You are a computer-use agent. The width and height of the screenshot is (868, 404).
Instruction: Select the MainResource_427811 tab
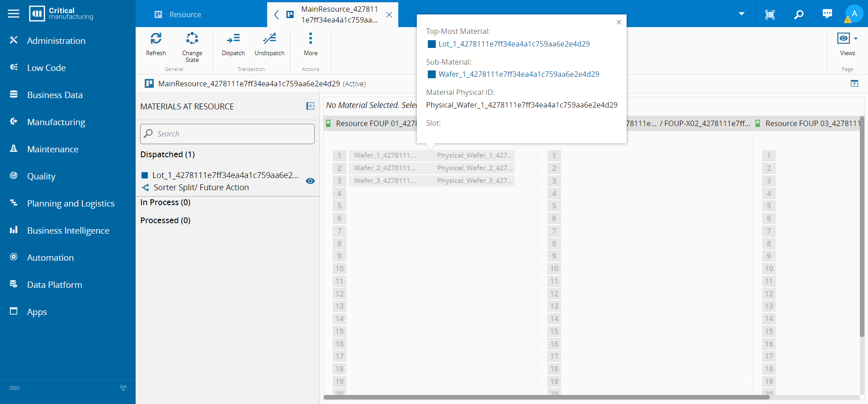click(339, 14)
